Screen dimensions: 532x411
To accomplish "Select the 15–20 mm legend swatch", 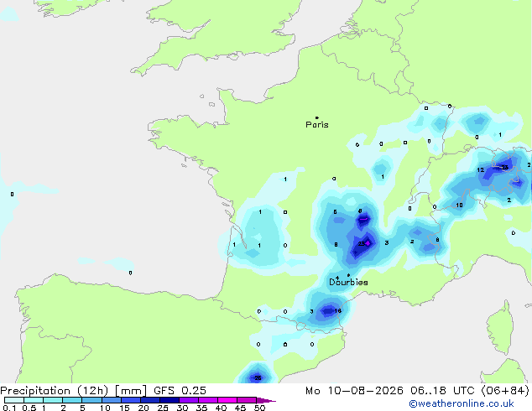I will [130, 400].
